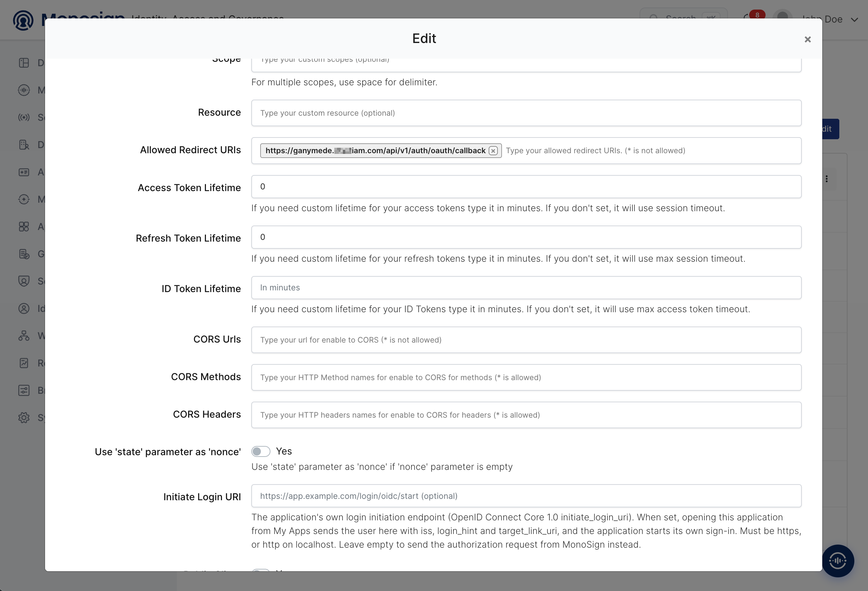Viewport: 868px width, 591px height.
Task: Click the user circle identity sidebar icon
Action: point(24,308)
